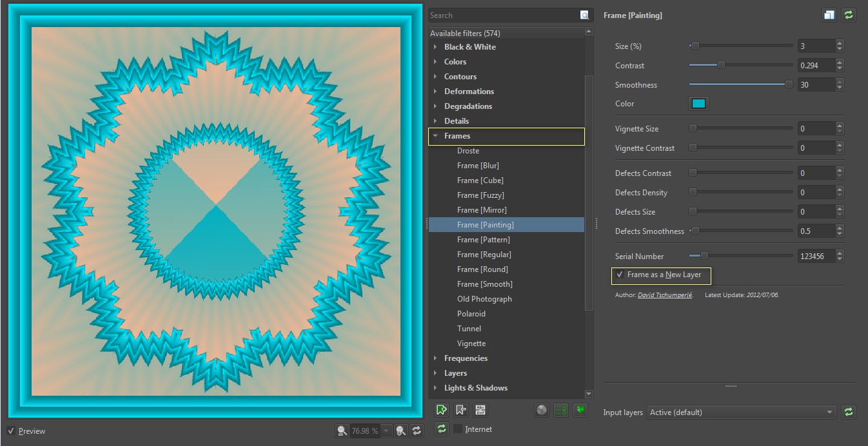Click the magnifier icon in the Search box
Image resolution: width=868 pixels, height=446 pixels.
[584, 15]
